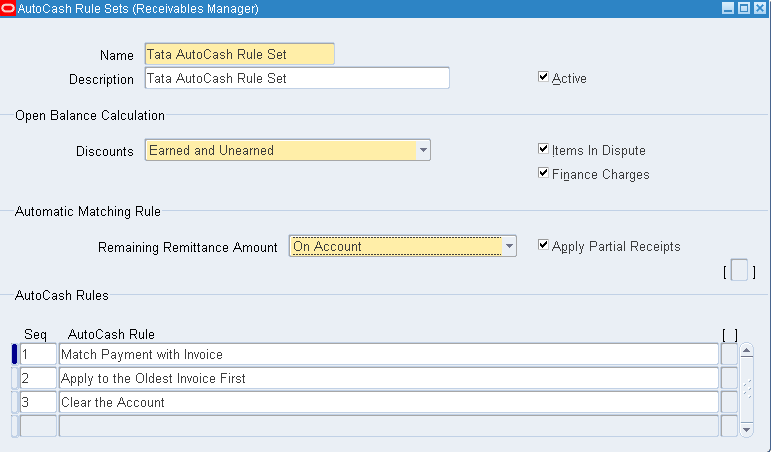Screen dimensions: 771x452
Task: Click the sequence field containing 2
Action: pos(38,378)
